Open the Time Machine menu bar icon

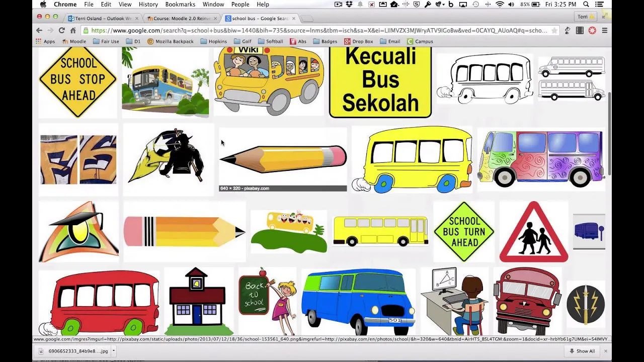click(x=475, y=5)
